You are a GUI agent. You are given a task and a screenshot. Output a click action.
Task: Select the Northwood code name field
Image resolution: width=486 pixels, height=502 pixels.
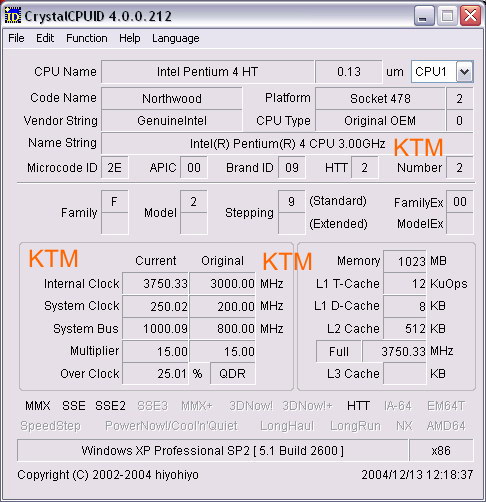point(172,98)
